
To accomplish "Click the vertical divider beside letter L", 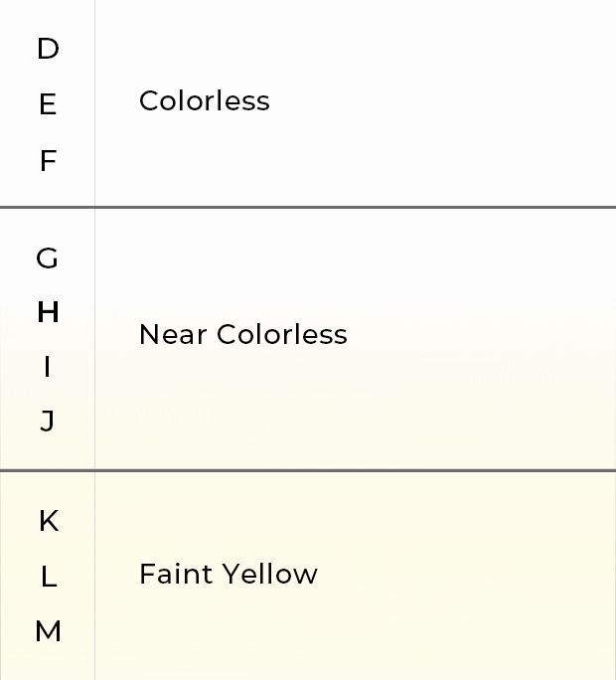I will tap(95, 576).
